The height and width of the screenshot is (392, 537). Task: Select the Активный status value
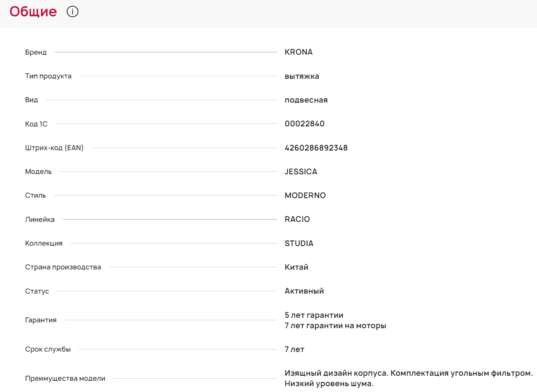[304, 291]
